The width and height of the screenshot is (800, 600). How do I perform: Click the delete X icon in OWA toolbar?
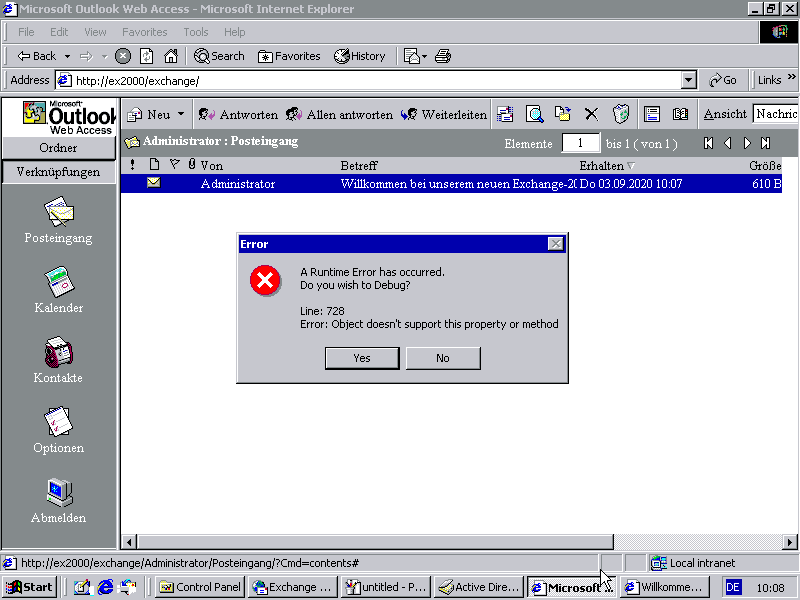click(591, 114)
